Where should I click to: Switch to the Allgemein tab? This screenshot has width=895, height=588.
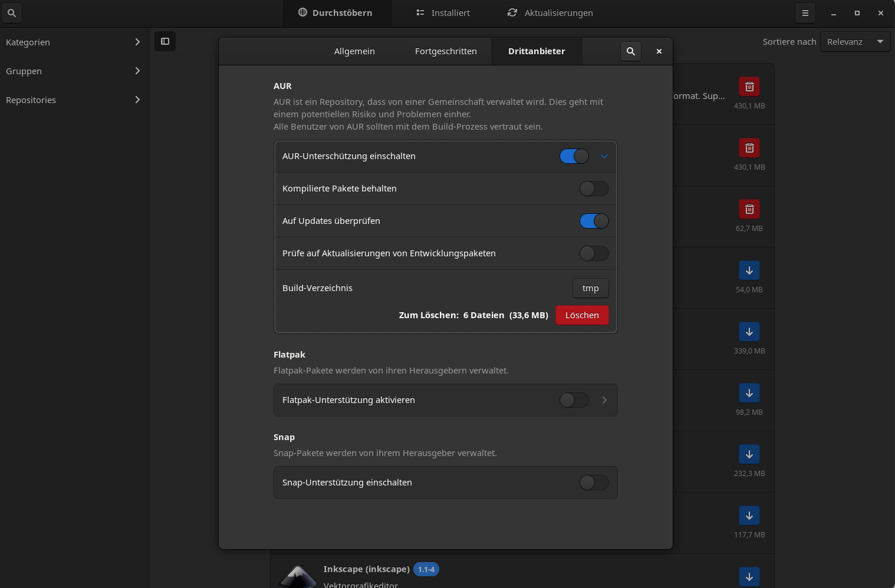[x=354, y=51]
